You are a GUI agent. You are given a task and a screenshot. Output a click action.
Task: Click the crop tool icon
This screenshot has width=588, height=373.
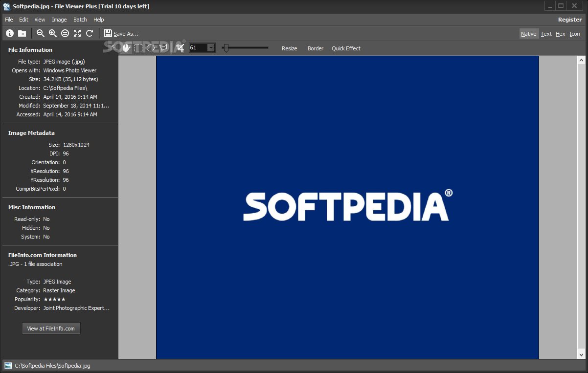(181, 47)
